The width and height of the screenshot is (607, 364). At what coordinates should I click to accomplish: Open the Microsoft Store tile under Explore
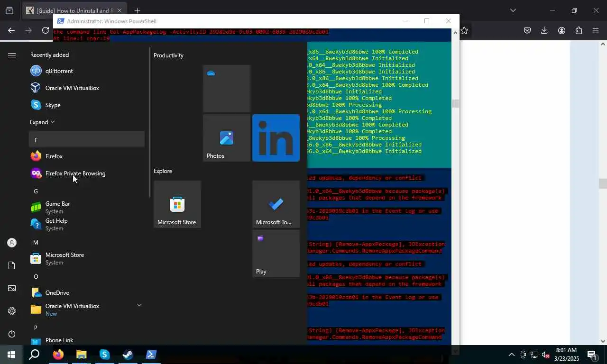tap(177, 204)
